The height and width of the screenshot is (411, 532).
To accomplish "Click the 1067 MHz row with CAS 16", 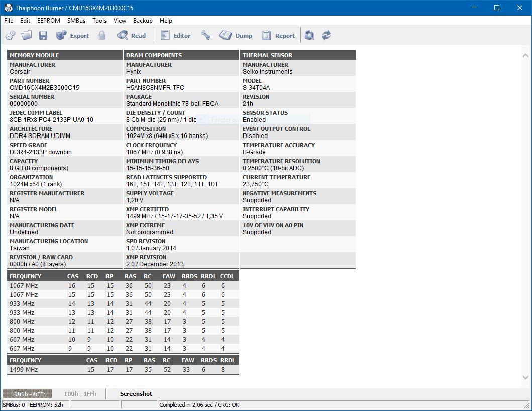I will pos(123,286).
